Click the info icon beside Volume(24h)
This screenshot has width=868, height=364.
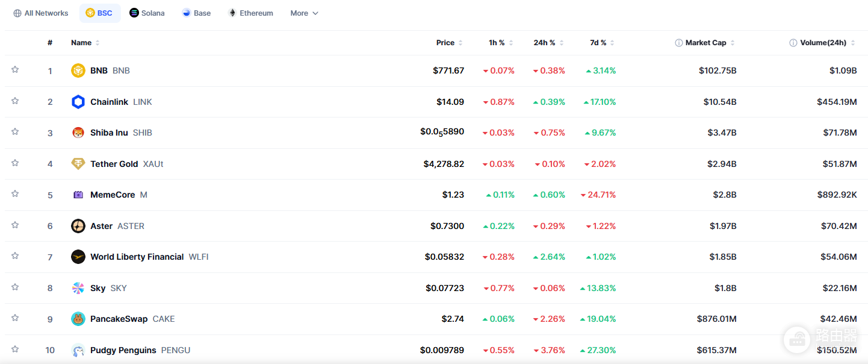click(793, 43)
